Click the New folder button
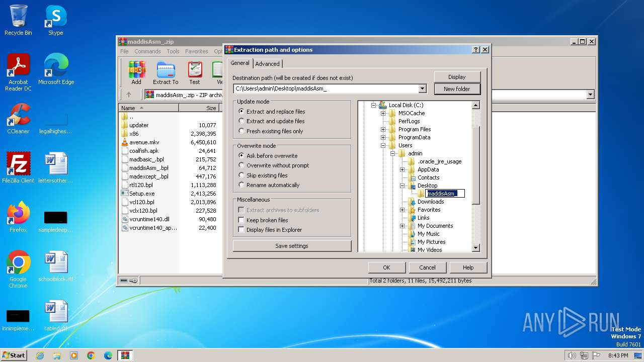Screen dimensions: 644x362 pos(457,89)
